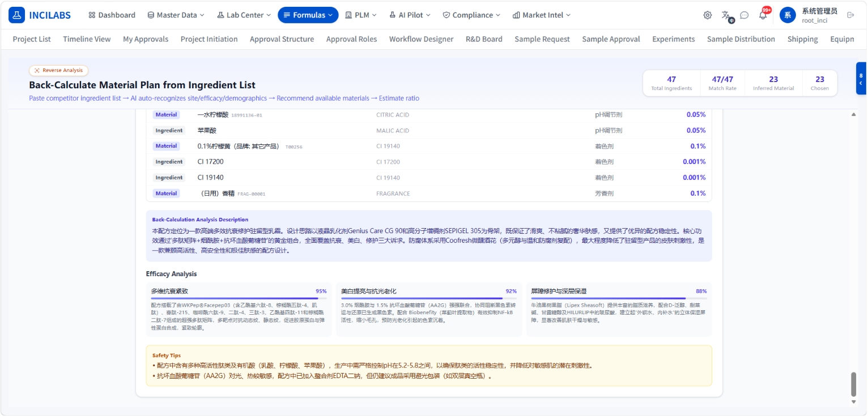868x416 pixels.
Task: Open the chat messages icon
Action: point(744,15)
